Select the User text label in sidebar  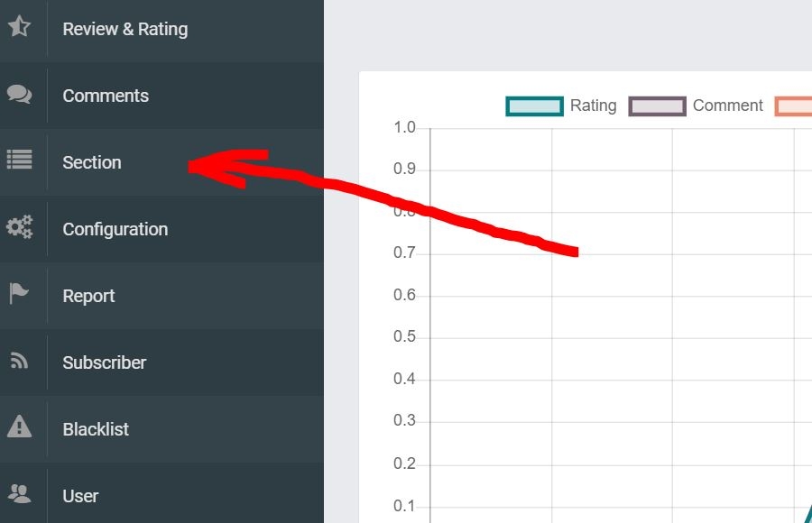(80, 496)
